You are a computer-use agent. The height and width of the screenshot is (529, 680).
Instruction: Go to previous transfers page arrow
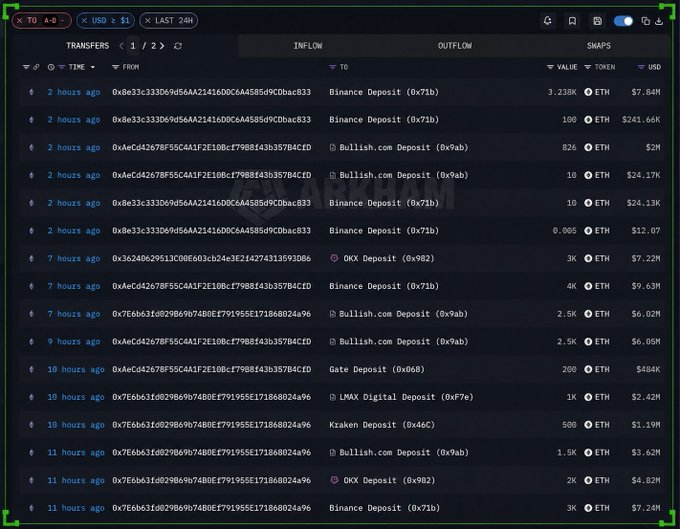(x=121, y=46)
